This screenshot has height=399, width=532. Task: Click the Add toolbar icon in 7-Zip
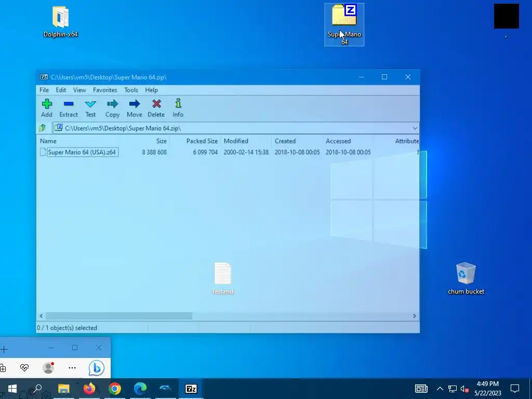point(47,108)
